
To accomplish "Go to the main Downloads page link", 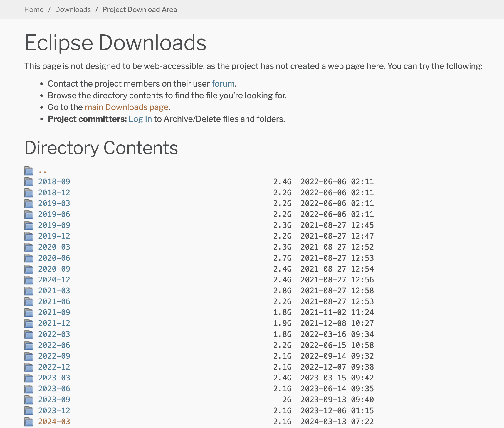I will click(126, 107).
